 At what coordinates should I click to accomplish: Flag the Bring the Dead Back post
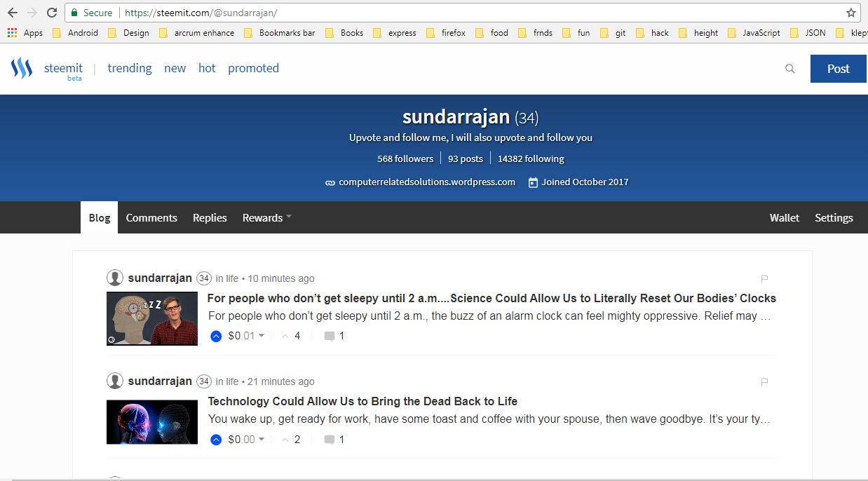click(x=765, y=381)
